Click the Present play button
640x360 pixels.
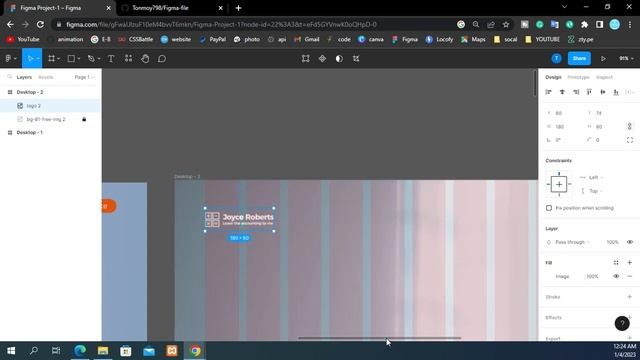click(603, 59)
